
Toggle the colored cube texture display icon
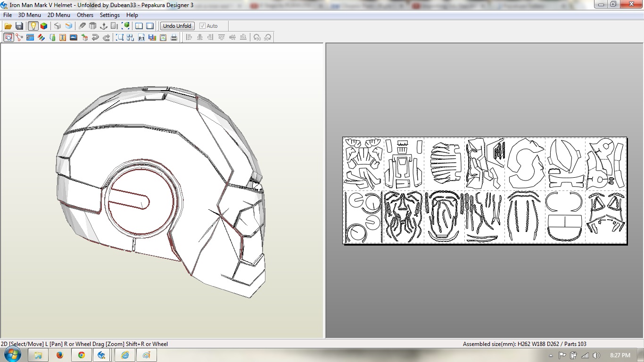(x=44, y=26)
